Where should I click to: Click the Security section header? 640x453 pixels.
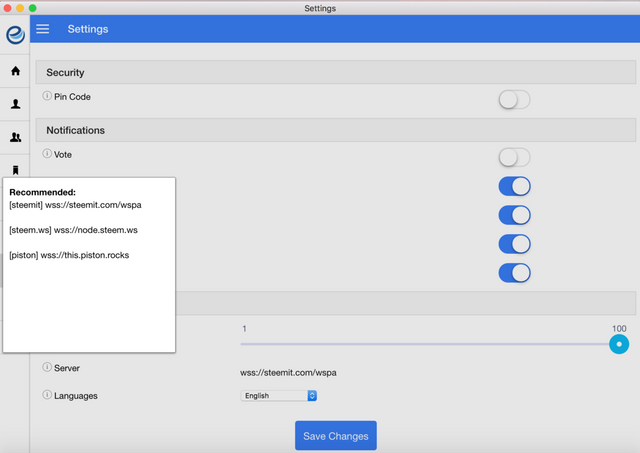coord(336,72)
